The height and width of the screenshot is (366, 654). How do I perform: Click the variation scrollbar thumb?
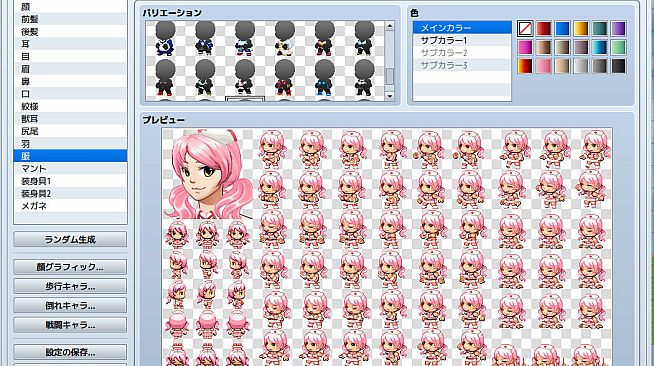pyautogui.click(x=390, y=76)
